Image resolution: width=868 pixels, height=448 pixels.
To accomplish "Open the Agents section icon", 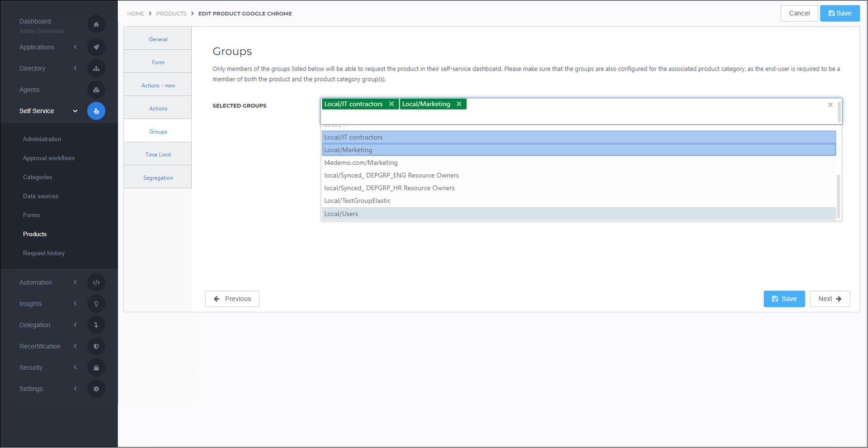I will click(96, 90).
